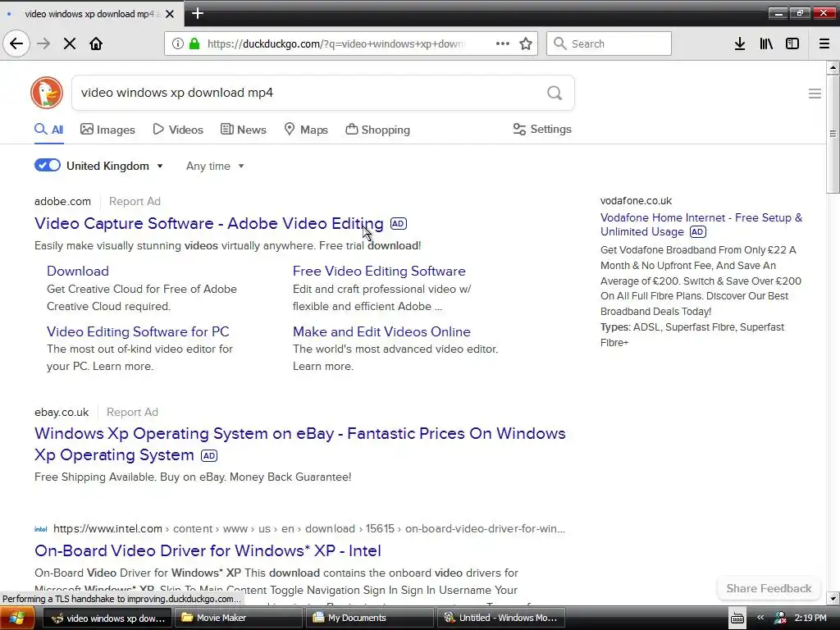
Task: Toggle the browser sidebar view
Action: [x=792, y=43]
